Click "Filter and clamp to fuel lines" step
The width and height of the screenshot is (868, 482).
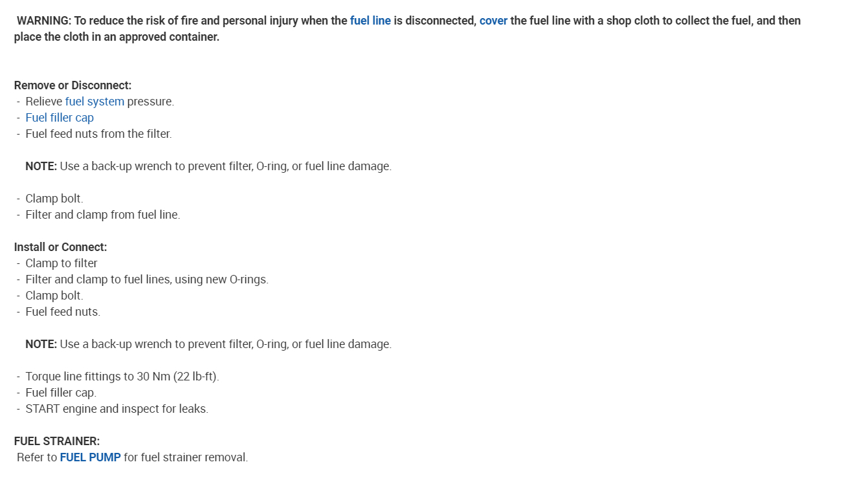point(146,279)
